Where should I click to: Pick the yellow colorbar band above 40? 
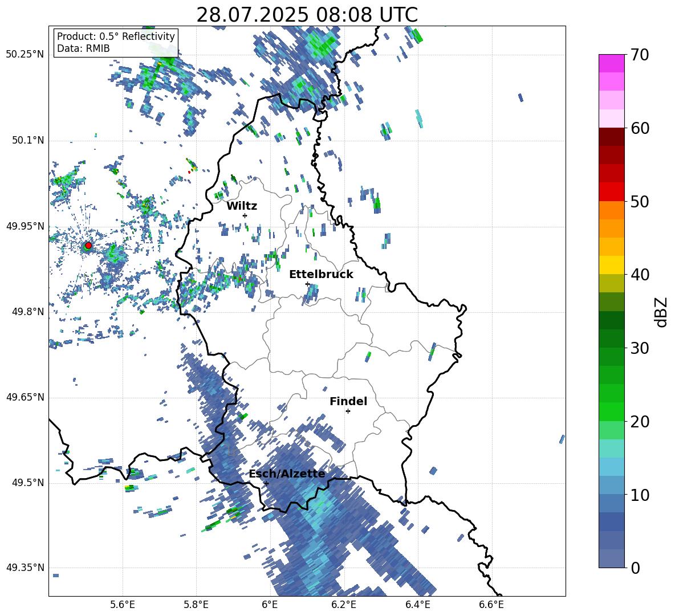(611, 265)
